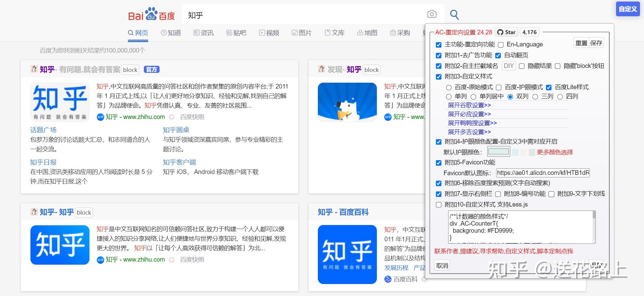Viewport: 644px width, 296px height.
Task: Click the round Zhihu icon in the third result's source line
Action: tap(100, 260)
